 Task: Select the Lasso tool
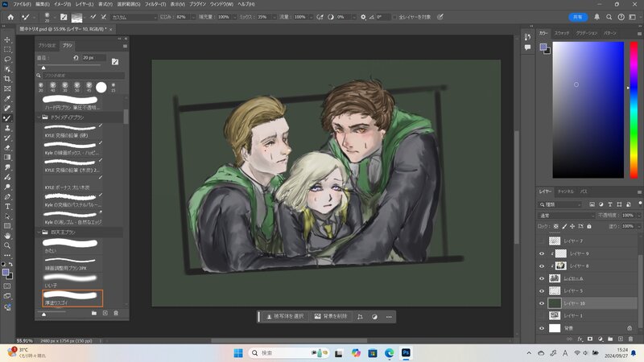[x=7, y=59]
